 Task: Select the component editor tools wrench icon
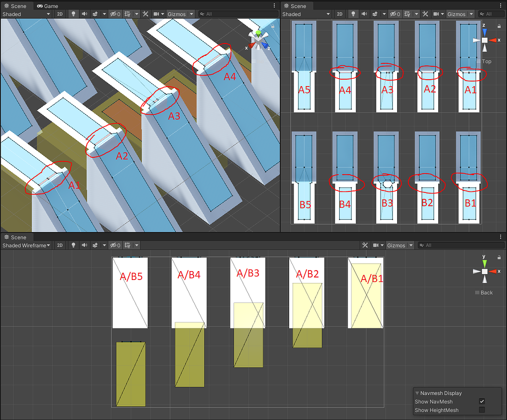(145, 14)
